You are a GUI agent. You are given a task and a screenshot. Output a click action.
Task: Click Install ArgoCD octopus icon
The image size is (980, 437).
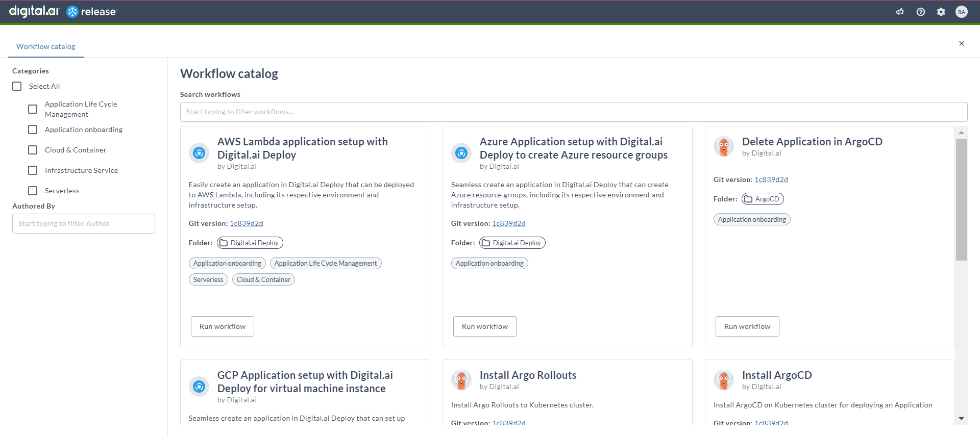pyautogui.click(x=724, y=380)
